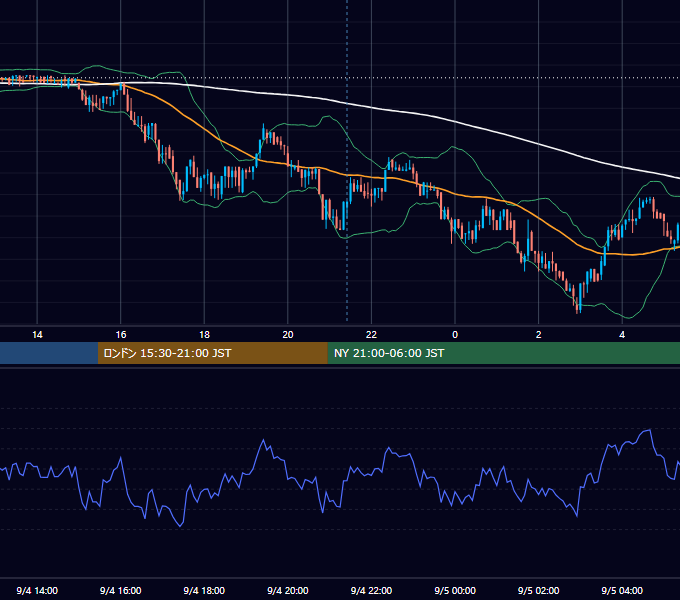Click the blue session bar before London
This screenshot has width=680, height=600.
[x=49, y=353]
